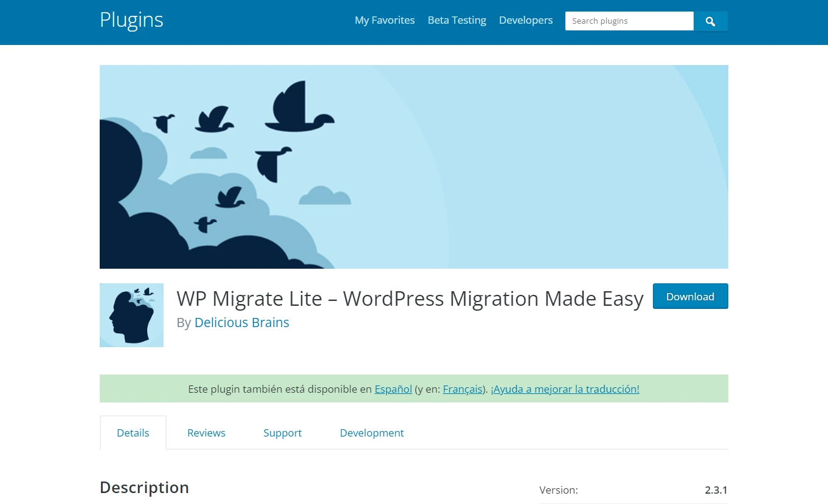Visit the Delicious Brains author link
This screenshot has height=504, width=828.
click(x=241, y=323)
